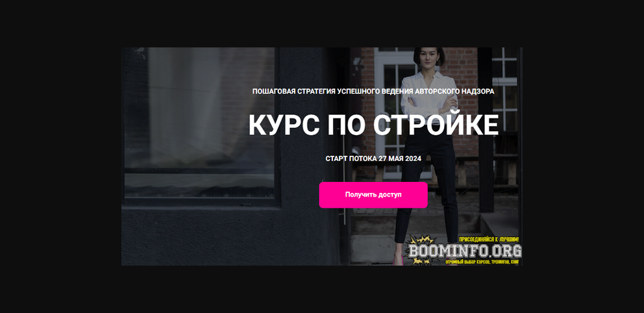The image size is (644, 313).
Task: Open the BOOMINFO.ORG watermark link
Action: point(465,251)
